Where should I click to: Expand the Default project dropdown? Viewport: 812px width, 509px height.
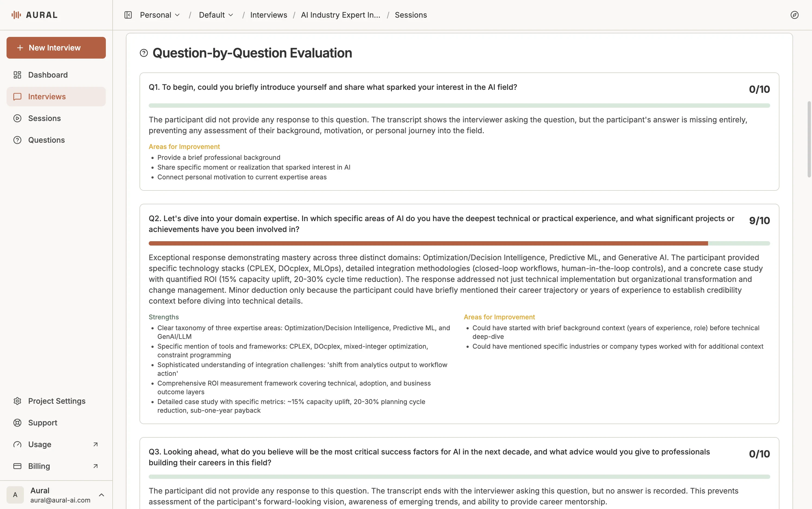[x=216, y=15]
